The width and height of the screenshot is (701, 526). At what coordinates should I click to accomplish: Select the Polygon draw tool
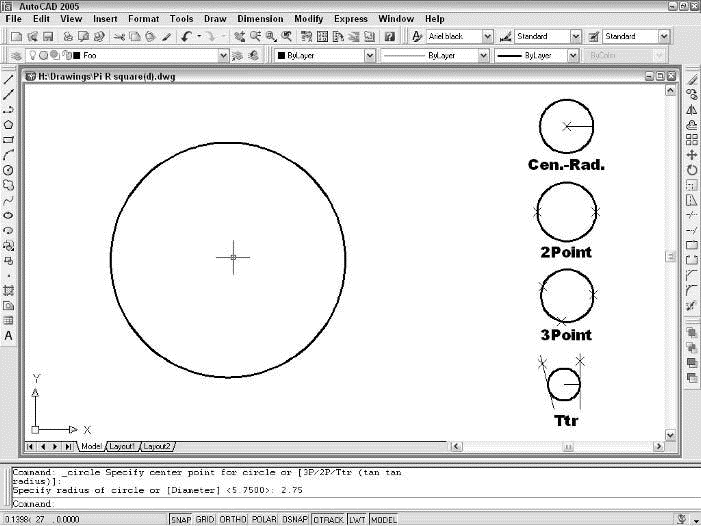[9, 125]
